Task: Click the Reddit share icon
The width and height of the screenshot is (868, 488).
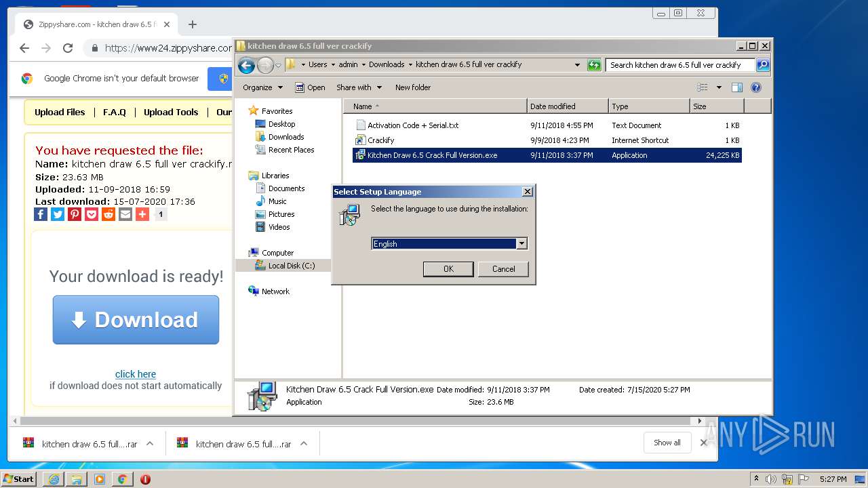Action: coord(108,214)
